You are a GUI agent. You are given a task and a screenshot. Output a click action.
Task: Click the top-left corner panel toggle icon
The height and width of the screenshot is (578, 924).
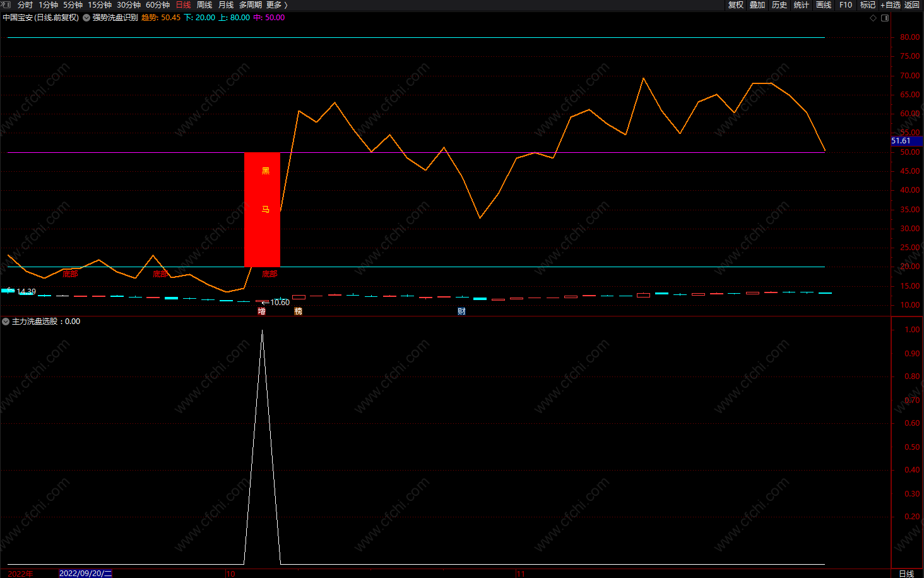point(6,4)
